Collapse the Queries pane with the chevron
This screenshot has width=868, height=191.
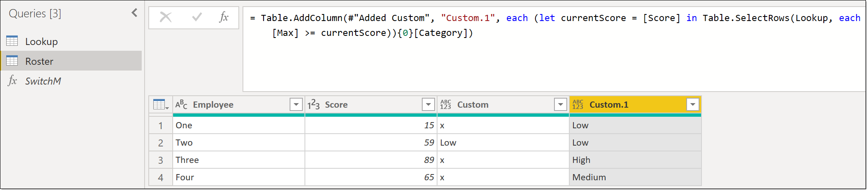tap(134, 13)
